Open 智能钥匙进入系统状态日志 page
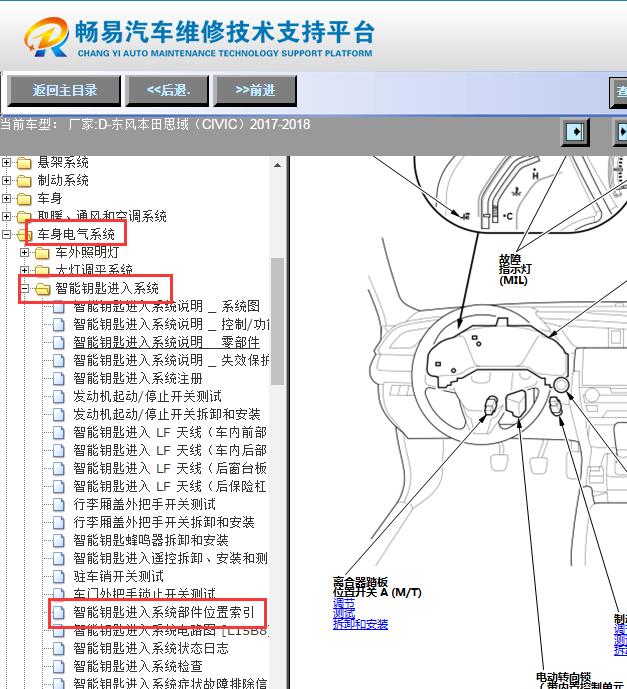This screenshot has height=689, width=627. pyautogui.click(x=151, y=649)
